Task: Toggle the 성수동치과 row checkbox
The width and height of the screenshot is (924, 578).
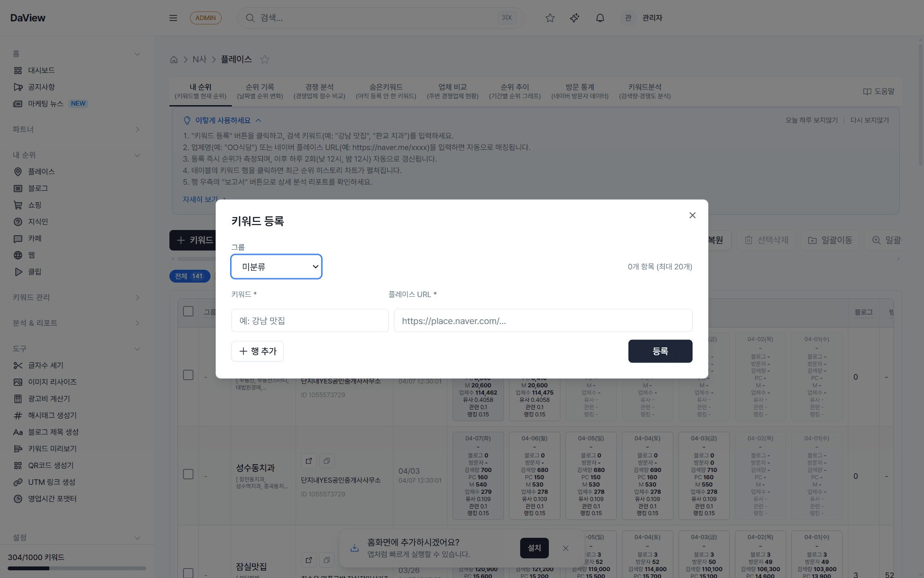Action: click(x=188, y=474)
